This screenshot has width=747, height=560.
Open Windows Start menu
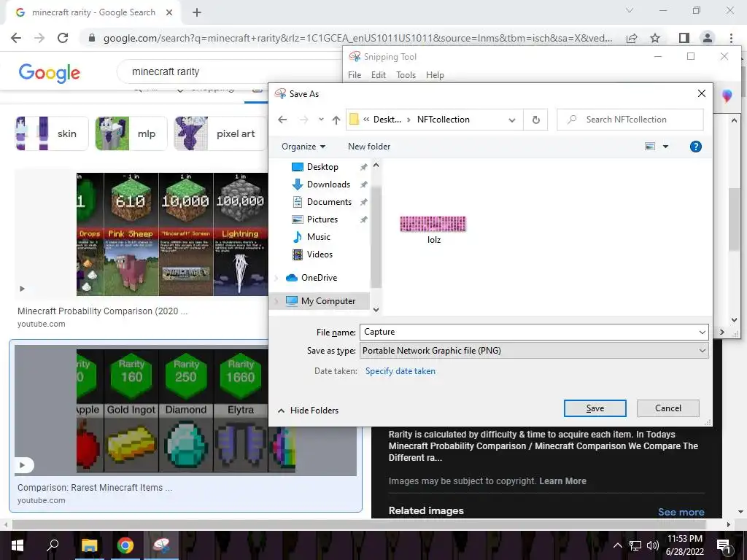[x=18, y=545]
